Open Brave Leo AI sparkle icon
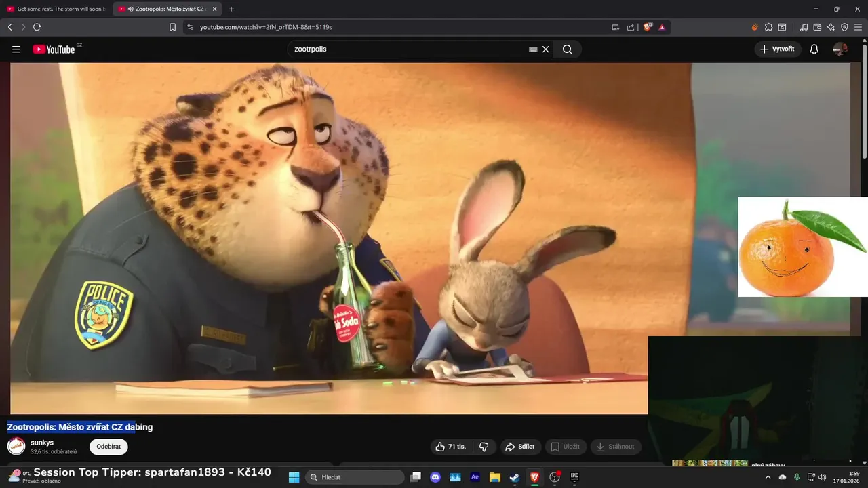The image size is (868, 488). [x=831, y=27]
